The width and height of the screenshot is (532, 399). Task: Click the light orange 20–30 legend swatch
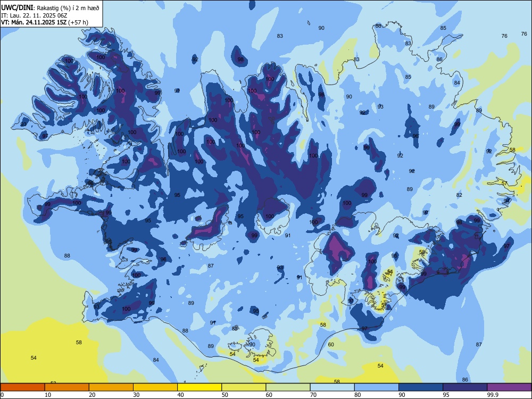tap(111, 387)
